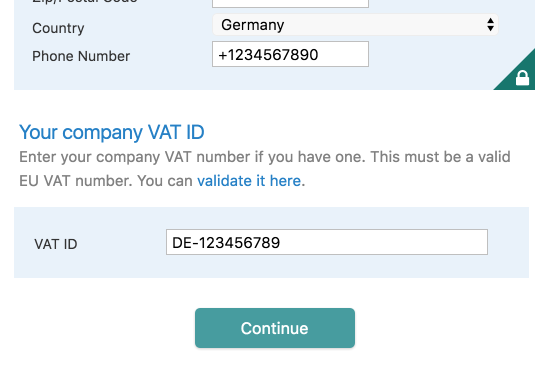Click the VAT ID field label

pyautogui.click(x=56, y=244)
